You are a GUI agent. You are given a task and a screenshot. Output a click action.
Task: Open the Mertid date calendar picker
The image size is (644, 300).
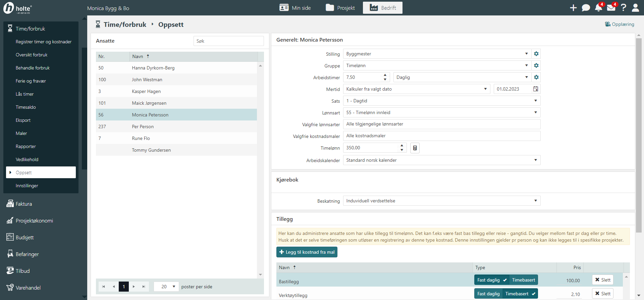click(535, 89)
